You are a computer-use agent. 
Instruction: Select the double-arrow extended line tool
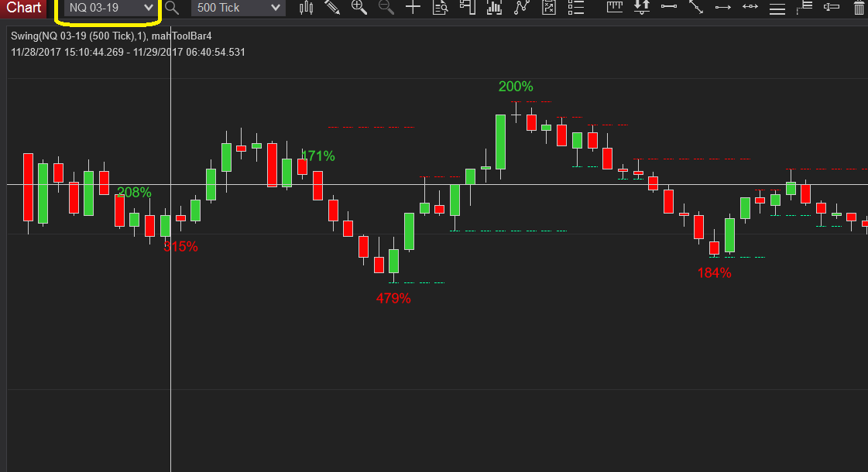pos(750,7)
